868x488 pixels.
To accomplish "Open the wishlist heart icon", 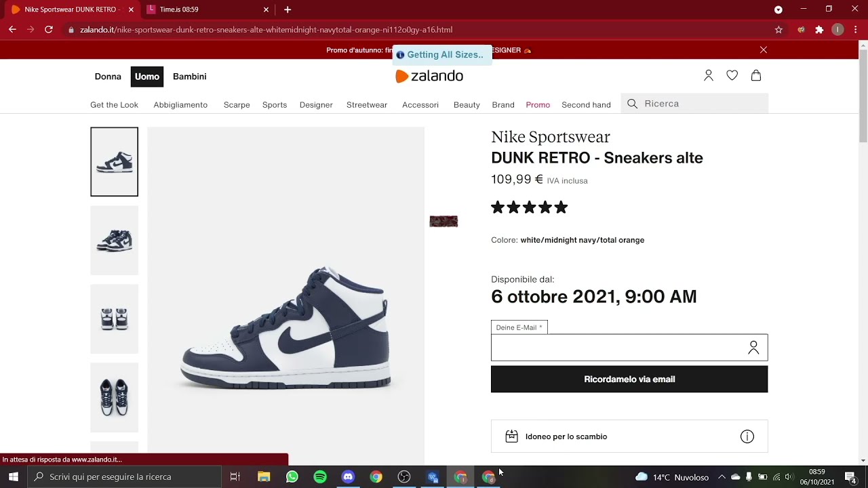I will click(x=732, y=76).
